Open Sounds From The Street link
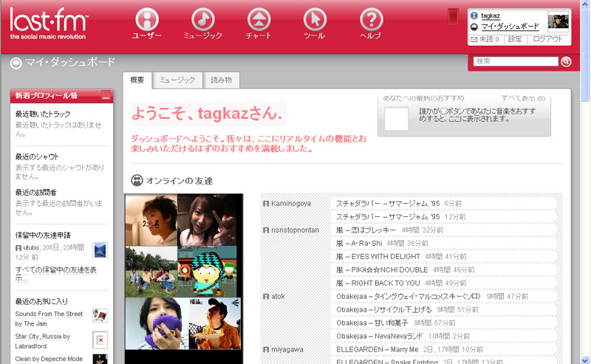The height and width of the screenshot is (364, 591). (49, 314)
